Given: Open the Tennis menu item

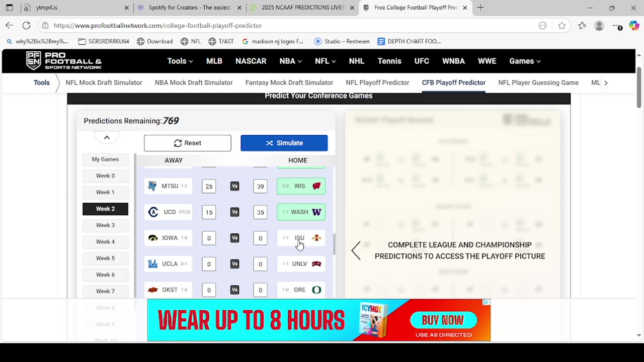Looking at the screenshot, I should point(389,61).
